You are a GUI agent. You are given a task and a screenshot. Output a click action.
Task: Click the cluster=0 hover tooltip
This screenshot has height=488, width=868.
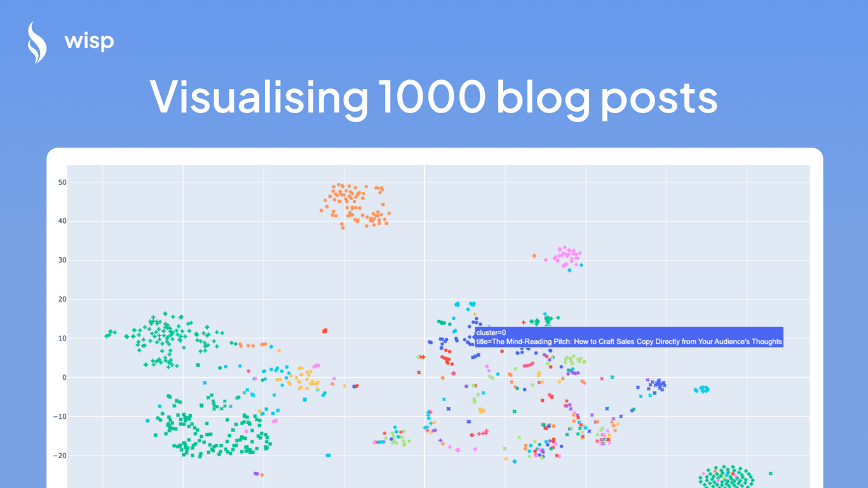pyautogui.click(x=629, y=337)
